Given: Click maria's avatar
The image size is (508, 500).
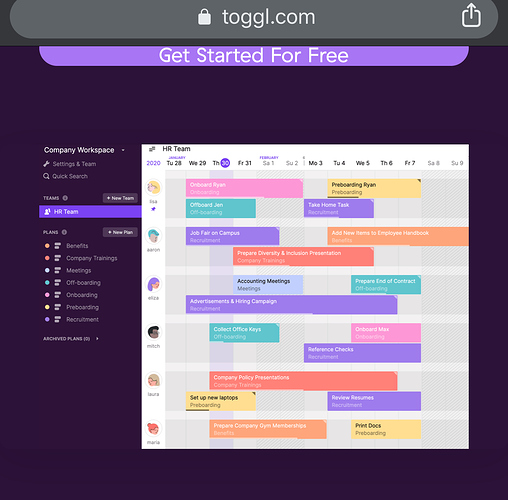Looking at the screenshot, I should (x=153, y=428).
